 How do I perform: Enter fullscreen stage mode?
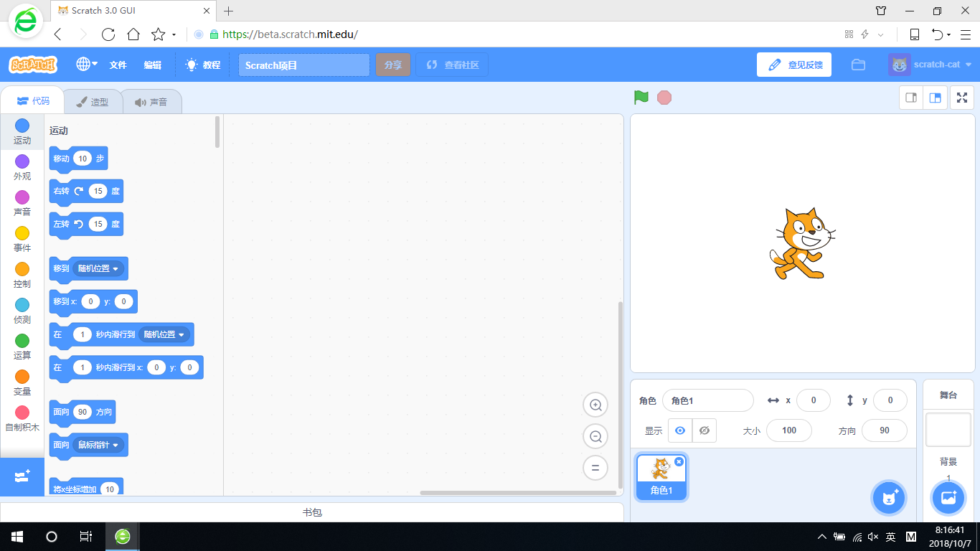point(961,97)
